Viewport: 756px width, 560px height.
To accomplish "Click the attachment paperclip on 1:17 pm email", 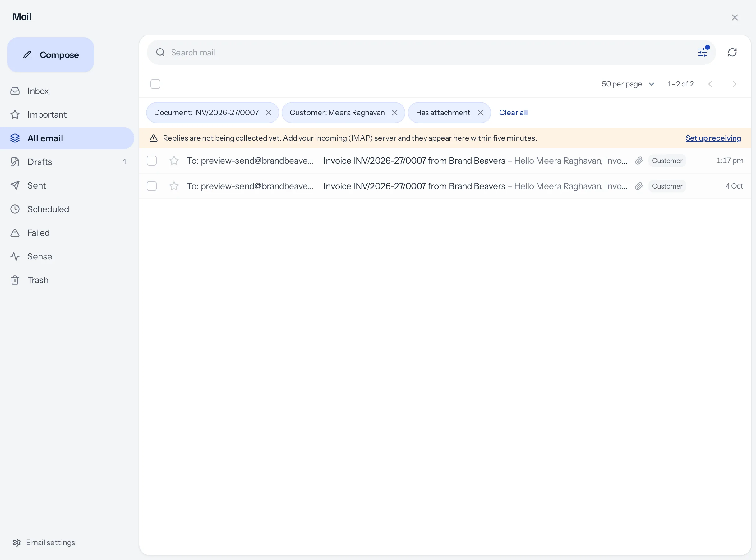I will point(639,160).
